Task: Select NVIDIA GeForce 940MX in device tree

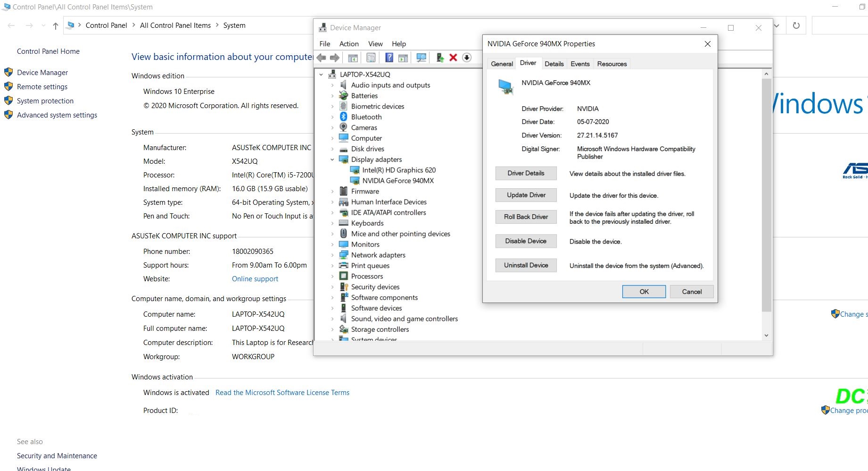Action: [x=398, y=181]
